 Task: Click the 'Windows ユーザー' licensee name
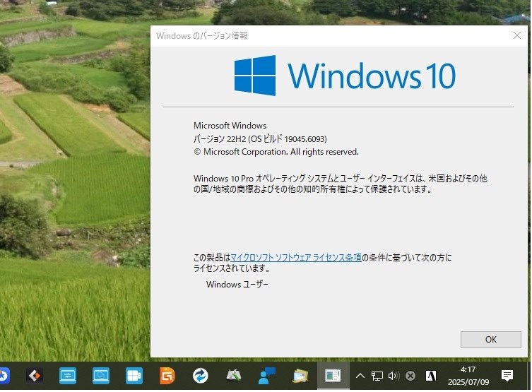237,284
